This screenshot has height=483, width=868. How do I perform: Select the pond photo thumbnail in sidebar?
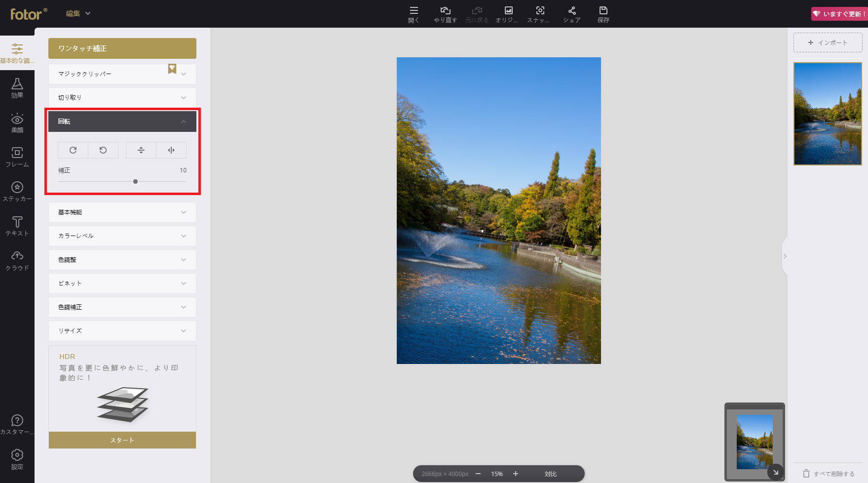828,114
